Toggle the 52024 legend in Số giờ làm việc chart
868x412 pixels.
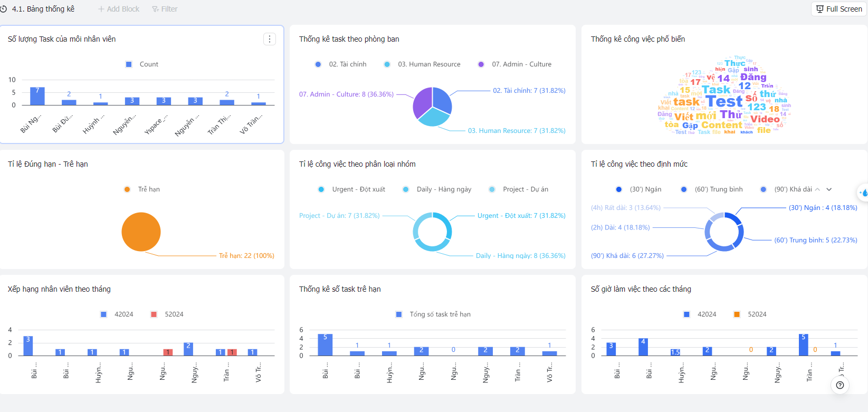[x=750, y=314]
